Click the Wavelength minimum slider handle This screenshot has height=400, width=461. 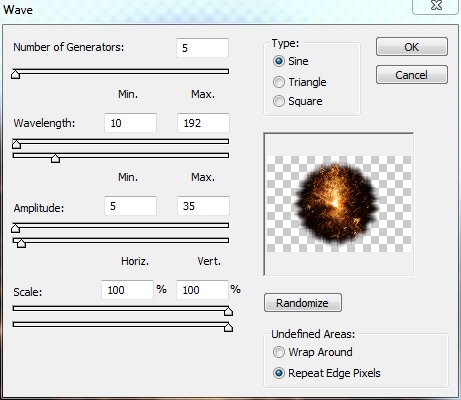tap(16, 144)
